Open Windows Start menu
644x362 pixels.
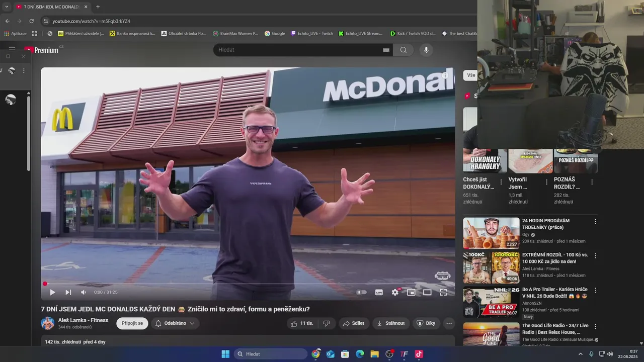click(225, 354)
